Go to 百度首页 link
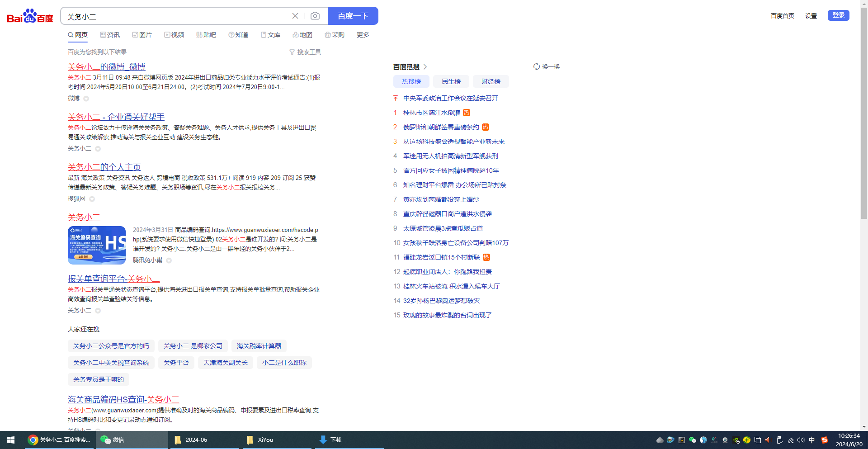The width and height of the screenshot is (868, 449). (x=783, y=16)
